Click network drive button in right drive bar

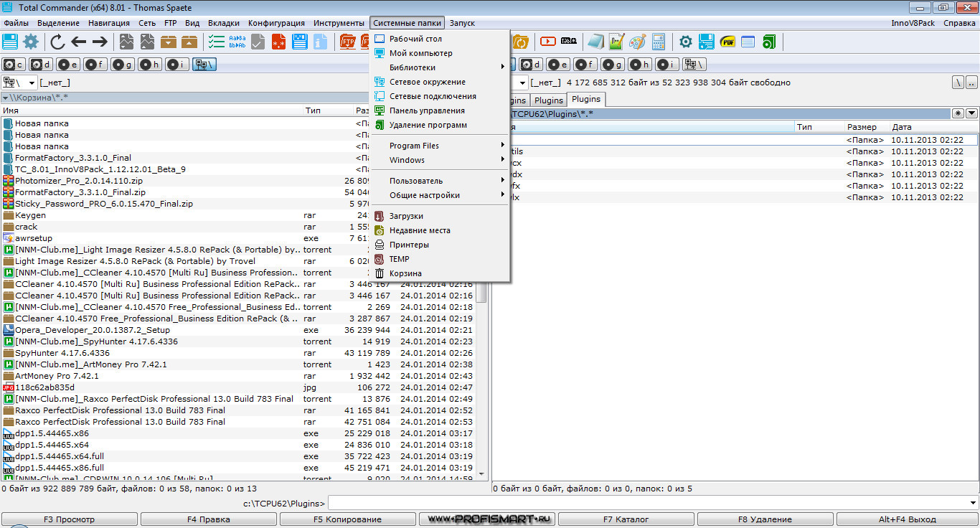694,65
